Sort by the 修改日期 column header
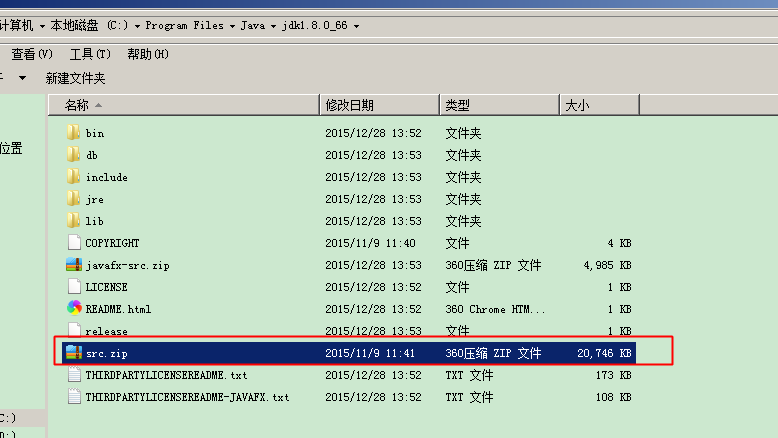The width and height of the screenshot is (778, 438). click(x=380, y=105)
